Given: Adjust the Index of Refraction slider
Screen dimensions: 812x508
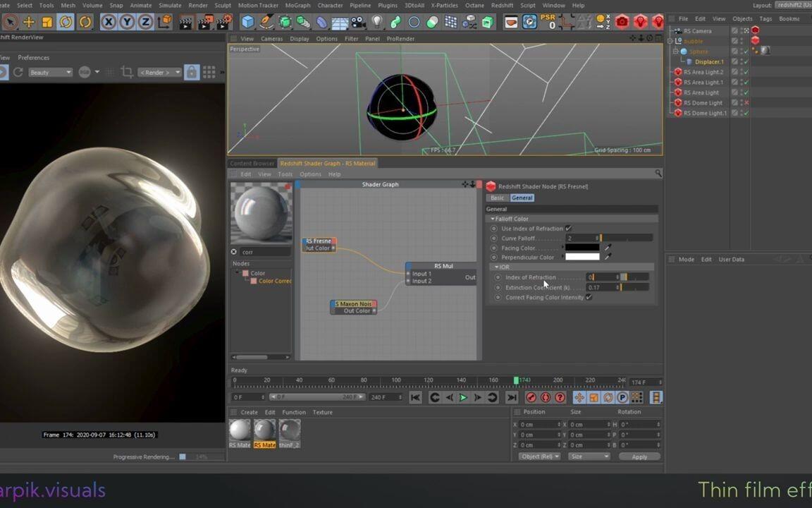Looking at the screenshot, I should coord(635,277).
